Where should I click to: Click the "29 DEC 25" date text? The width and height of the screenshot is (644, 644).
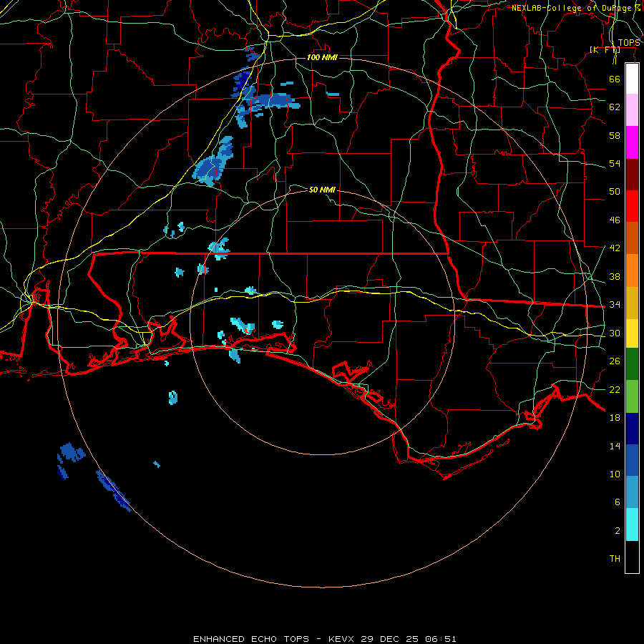390,639
